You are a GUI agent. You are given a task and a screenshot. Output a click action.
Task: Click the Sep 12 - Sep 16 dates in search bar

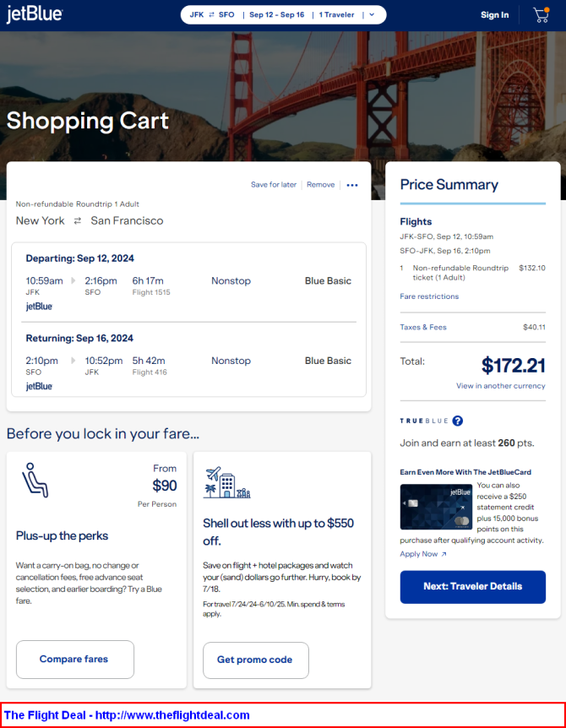coord(277,15)
